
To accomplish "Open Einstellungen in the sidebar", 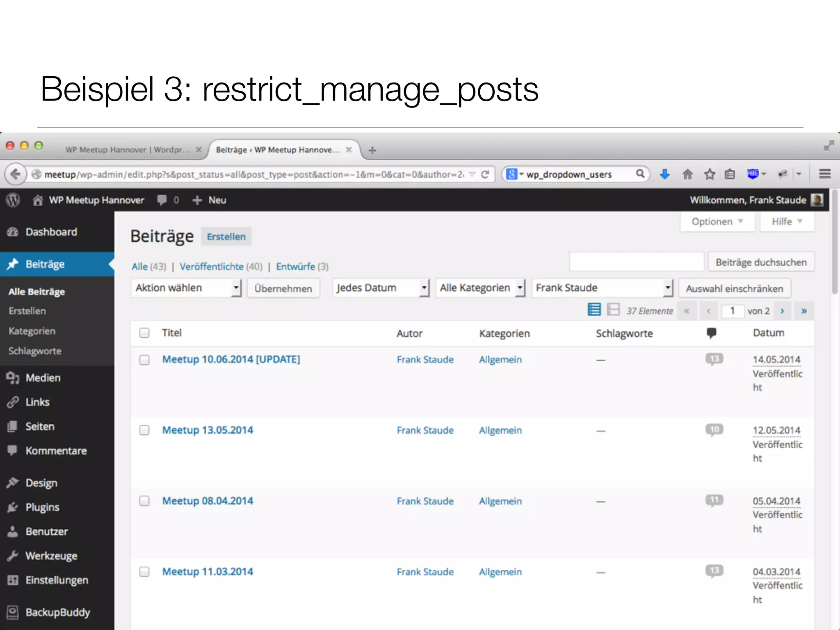I will click(x=57, y=580).
